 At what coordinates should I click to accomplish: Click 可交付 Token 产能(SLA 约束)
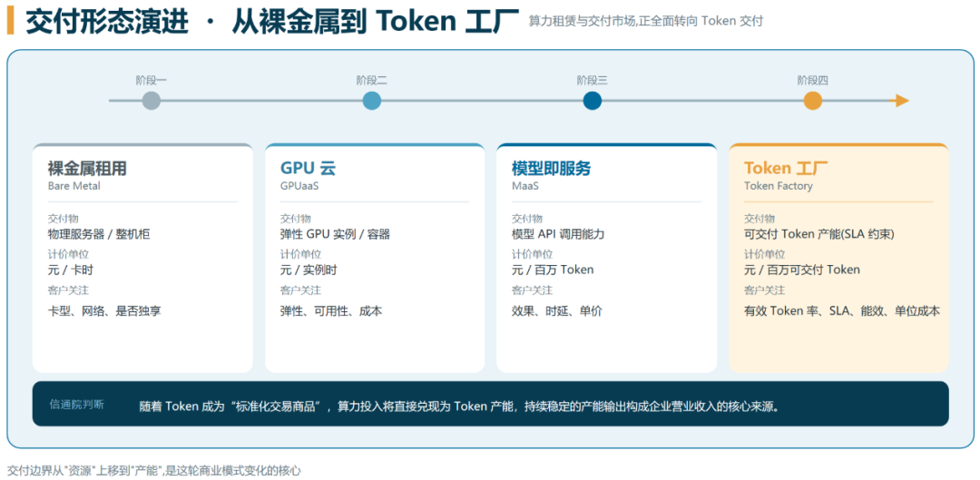819,234
